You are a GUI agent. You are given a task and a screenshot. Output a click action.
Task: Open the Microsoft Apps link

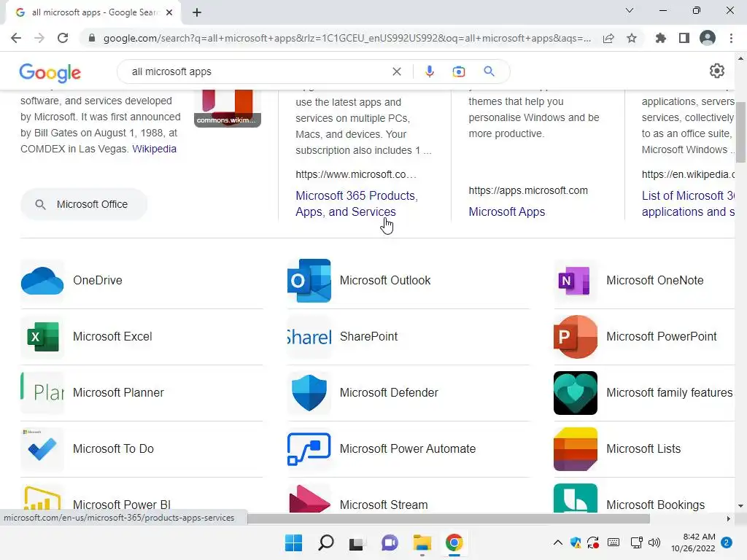(x=507, y=212)
